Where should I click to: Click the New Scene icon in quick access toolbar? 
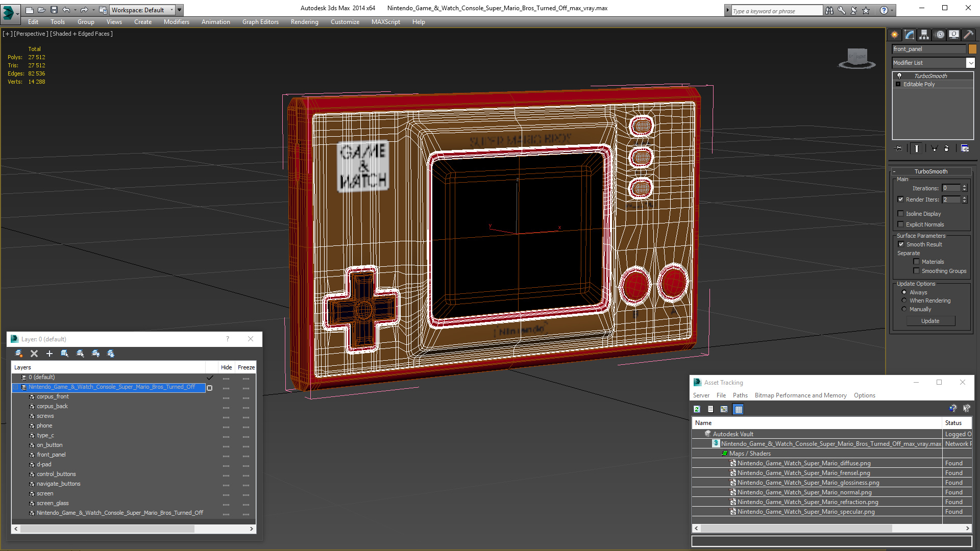(x=29, y=10)
